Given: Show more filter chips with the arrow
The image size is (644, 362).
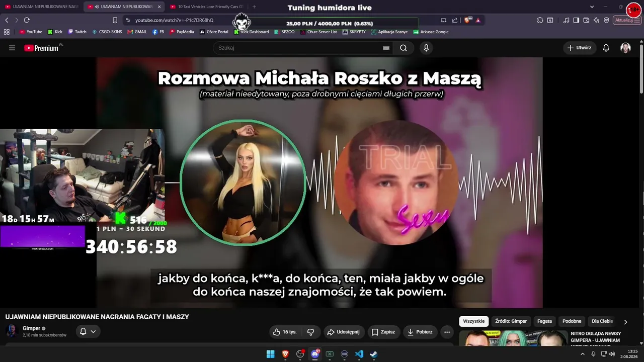Looking at the screenshot, I should click(625, 321).
